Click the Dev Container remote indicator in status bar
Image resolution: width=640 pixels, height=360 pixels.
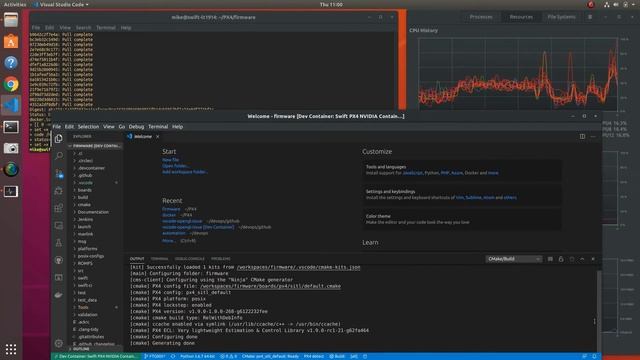pyautogui.click(x=95, y=356)
